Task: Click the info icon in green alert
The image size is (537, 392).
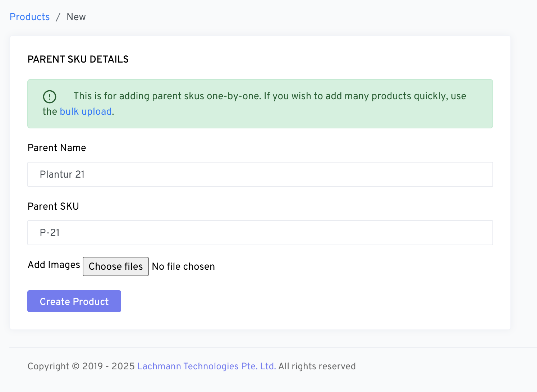Action: (50, 96)
